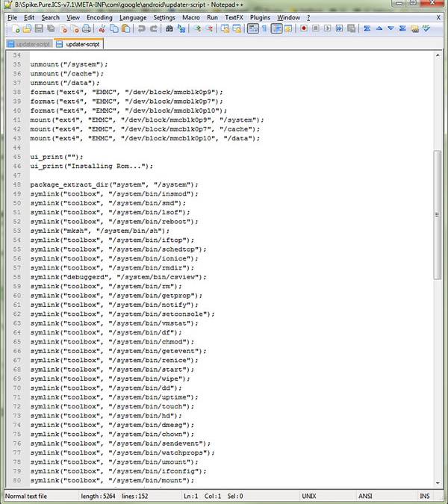Toggle the Indent Guide button
Viewport: 448px width, 504px height.
(x=276, y=29)
